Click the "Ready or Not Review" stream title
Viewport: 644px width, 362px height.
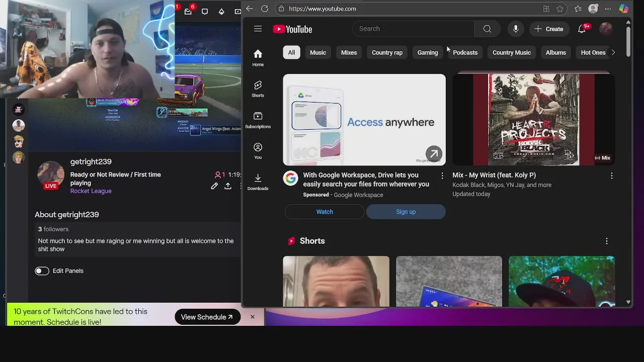pyautogui.click(x=116, y=178)
